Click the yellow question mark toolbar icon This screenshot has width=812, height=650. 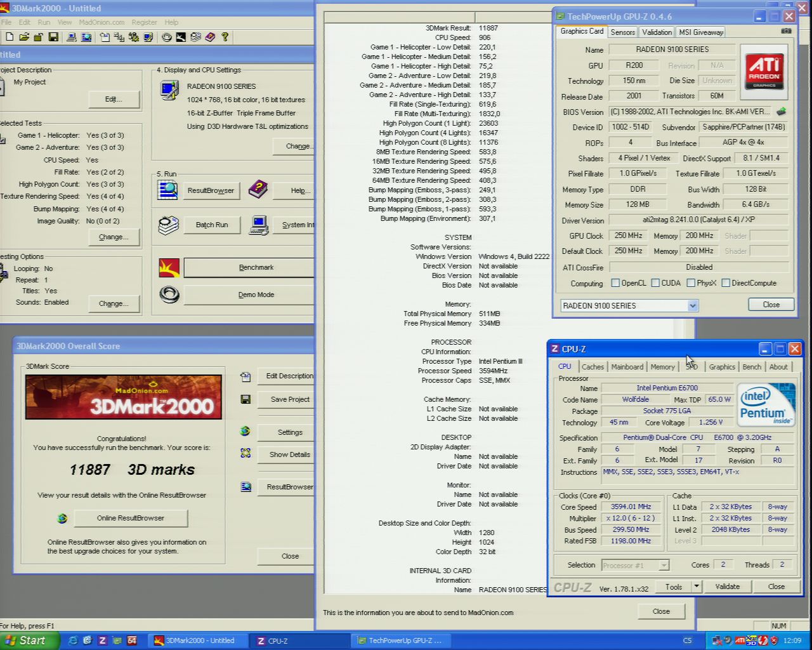pyautogui.click(x=225, y=37)
